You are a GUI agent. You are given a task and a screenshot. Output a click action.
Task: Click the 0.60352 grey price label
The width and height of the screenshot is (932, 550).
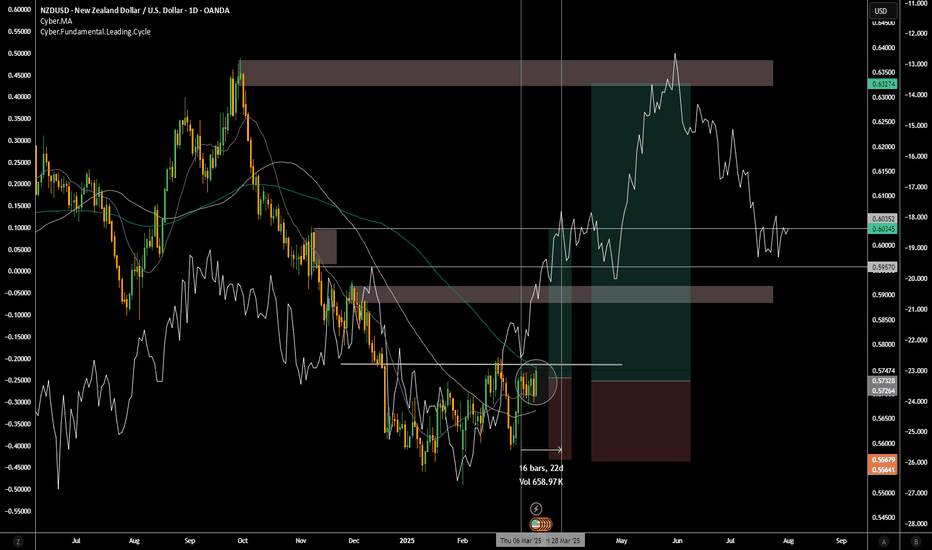point(883,219)
